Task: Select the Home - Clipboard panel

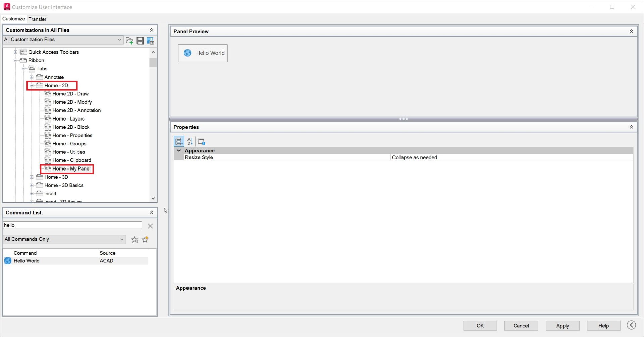Action: click(72, 160)
